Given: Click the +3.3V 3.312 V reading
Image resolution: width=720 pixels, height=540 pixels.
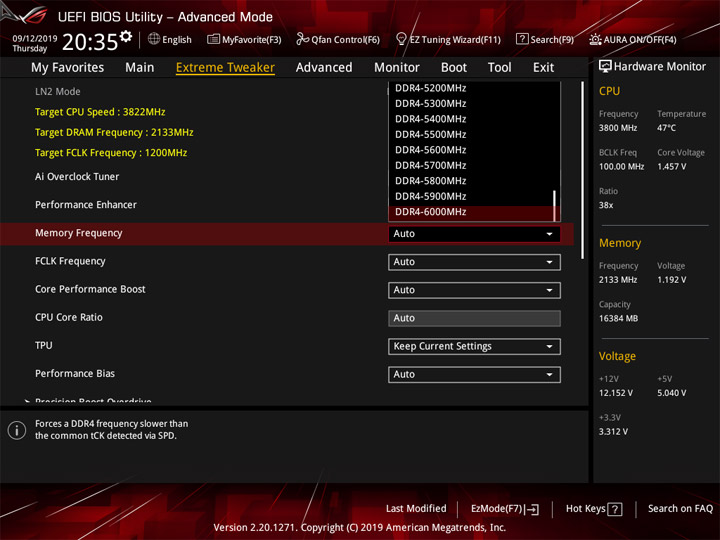Looking at the screenshot, I should (x=613, y=432).
